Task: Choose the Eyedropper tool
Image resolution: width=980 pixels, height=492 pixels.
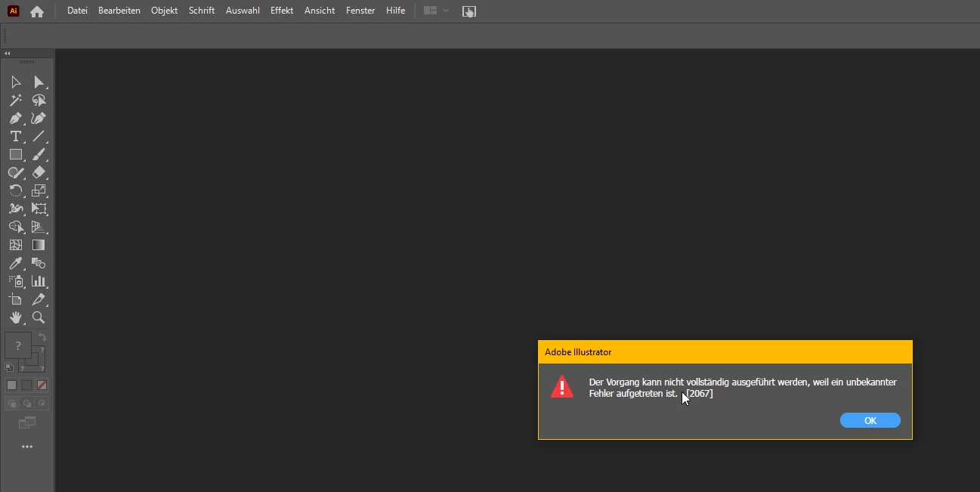Action: tap(15, 263)
